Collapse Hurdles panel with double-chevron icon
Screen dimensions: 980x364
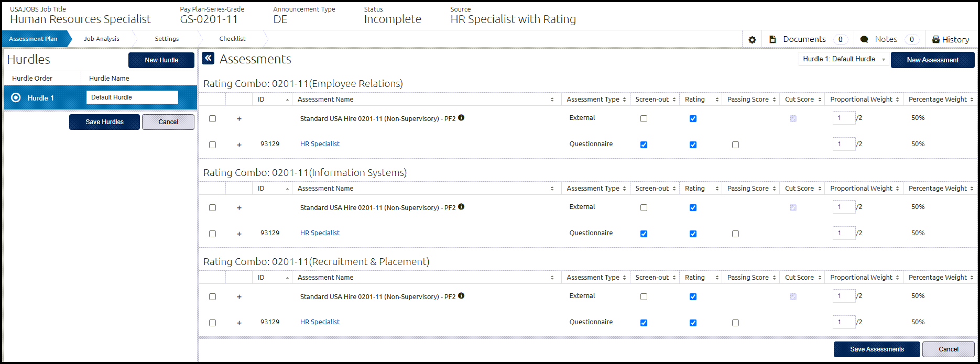point(208,58)
